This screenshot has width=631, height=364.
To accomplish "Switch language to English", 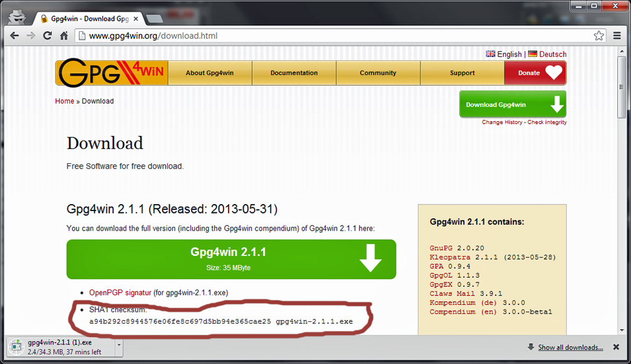I will pyautogui.click(x=509, y=54).
